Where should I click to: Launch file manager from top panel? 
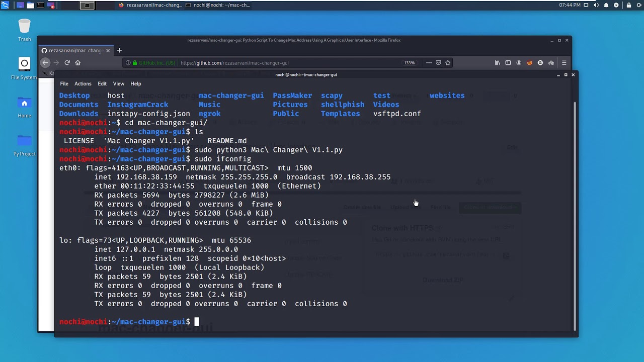(30, 5)
